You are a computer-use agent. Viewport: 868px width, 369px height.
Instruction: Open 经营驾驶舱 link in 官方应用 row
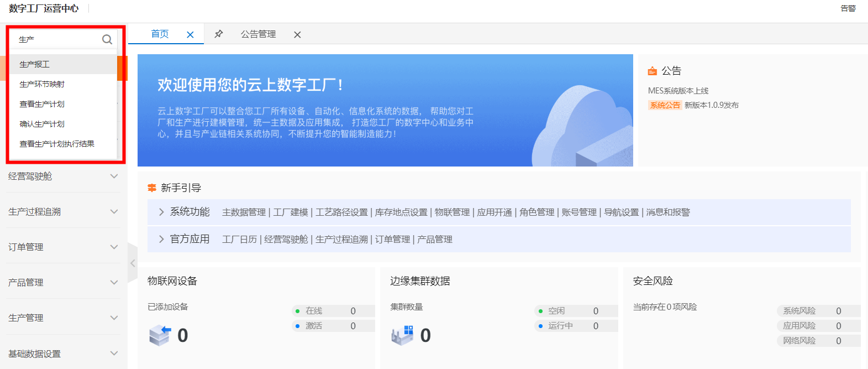click(286, 240)
